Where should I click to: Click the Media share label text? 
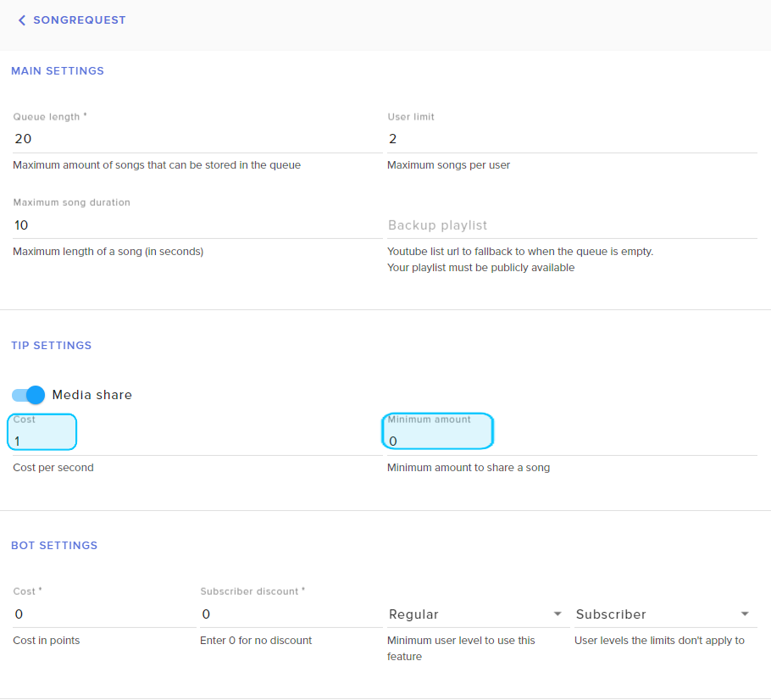click(x=92, y=395)
